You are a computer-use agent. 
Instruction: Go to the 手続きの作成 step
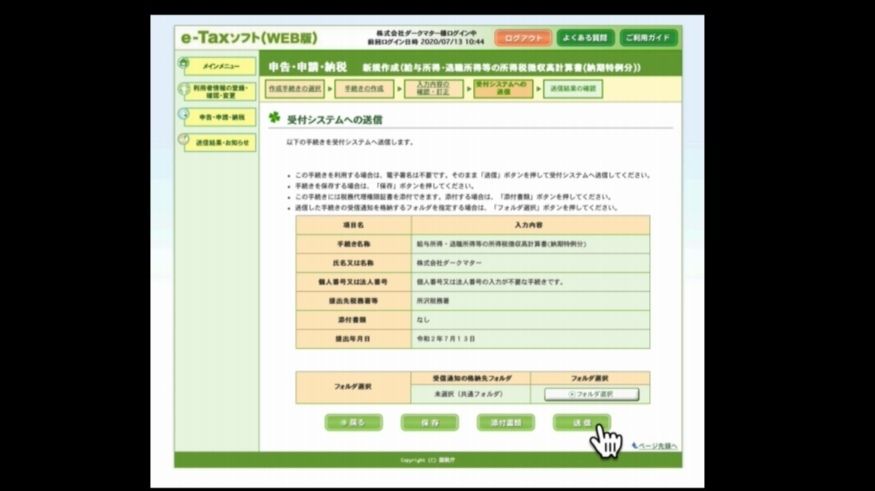pos(364,89)
